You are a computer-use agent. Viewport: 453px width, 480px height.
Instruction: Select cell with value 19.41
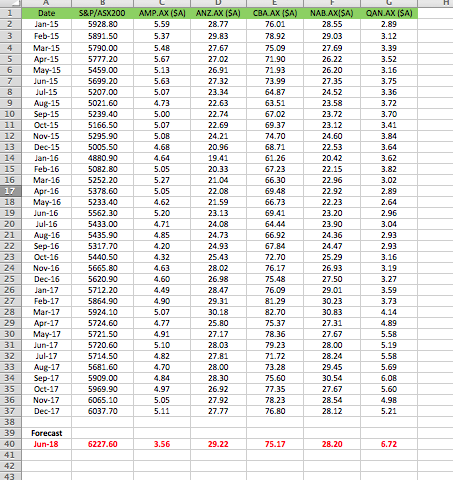(x=218, y=158)
